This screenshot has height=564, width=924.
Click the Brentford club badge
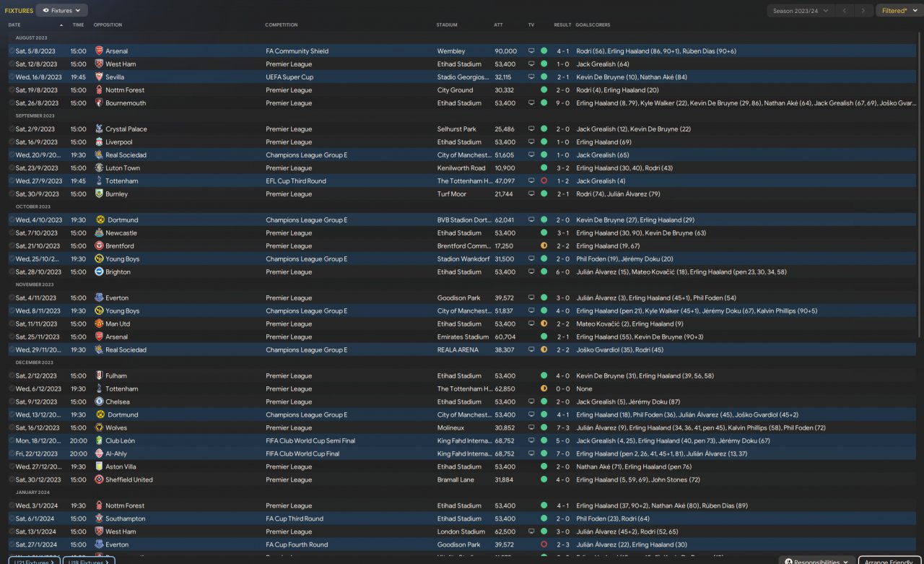coord(99,246)
